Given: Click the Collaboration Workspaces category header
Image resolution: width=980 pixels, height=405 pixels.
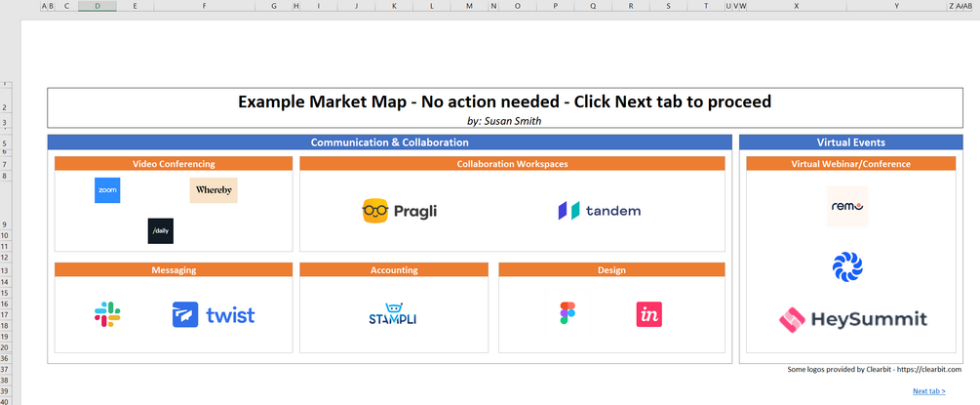Looking at the screenshot, I should 513,163.
